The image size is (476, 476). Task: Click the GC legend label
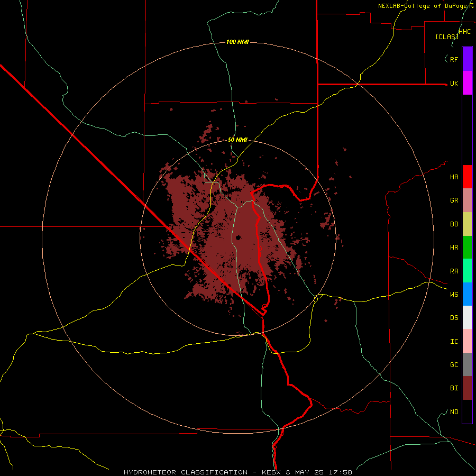[x=454, y=365]
